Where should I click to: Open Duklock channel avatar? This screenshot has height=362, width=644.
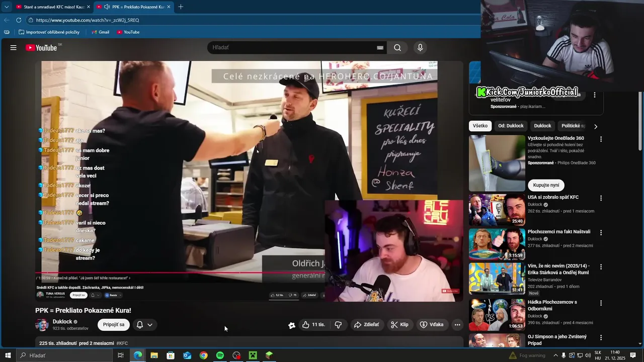[x=42, y=325]
